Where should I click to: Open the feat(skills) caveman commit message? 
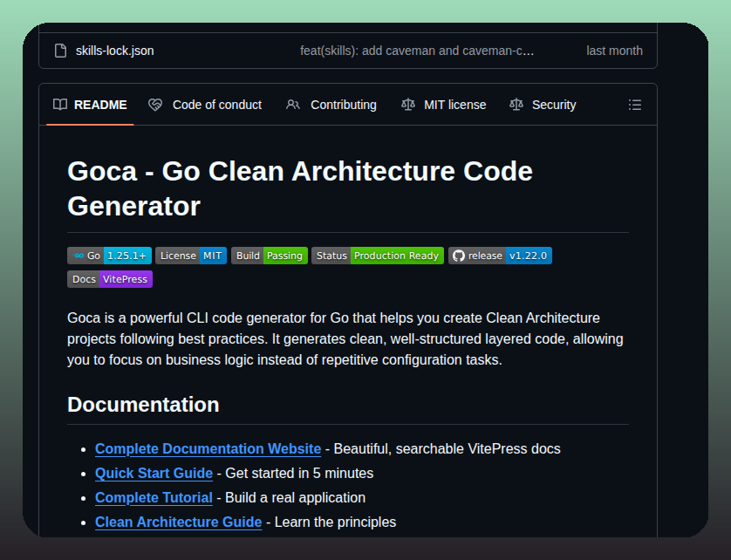(417, 51)
